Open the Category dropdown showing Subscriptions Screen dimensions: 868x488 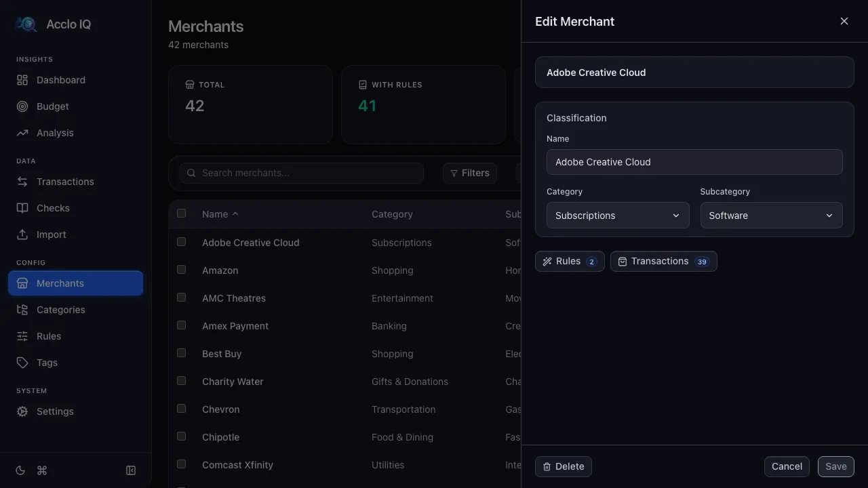[618, 216]
